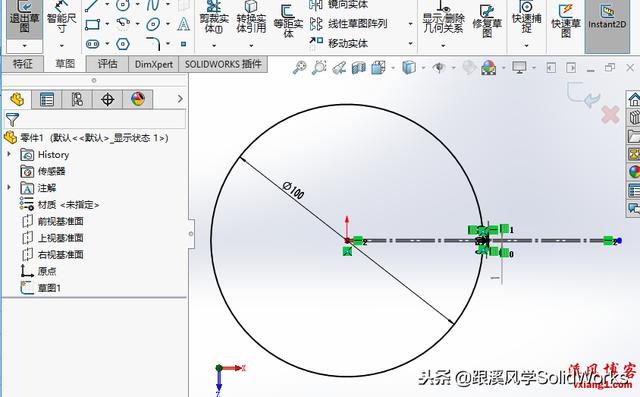
Task: Select the Offset Entities (等距实体) tool
Action: (288, 20)
